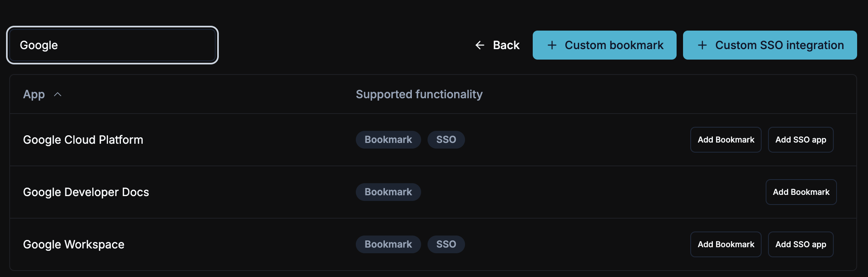
Task: Click Bookmark tag in Google Developer Docs row
Action: [x=388, y=192]
